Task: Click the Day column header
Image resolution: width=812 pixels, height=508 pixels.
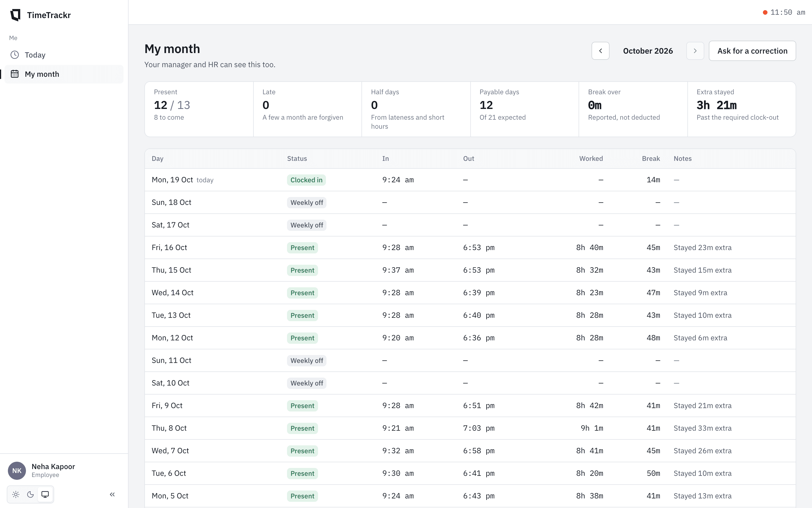Action: [157, 159]
